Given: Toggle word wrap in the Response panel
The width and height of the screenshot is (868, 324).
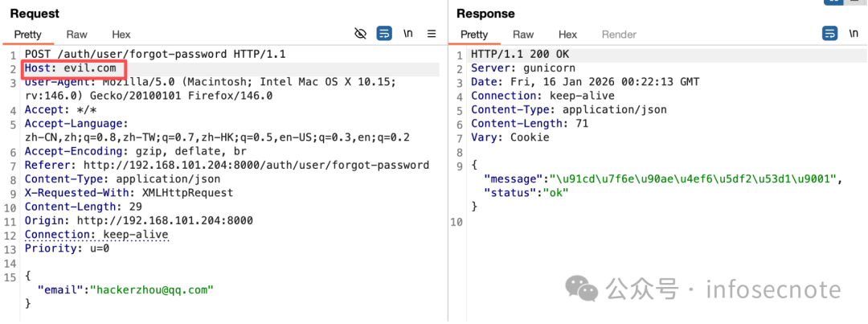Looking at the screenshot, I should (x=830, y=34).
